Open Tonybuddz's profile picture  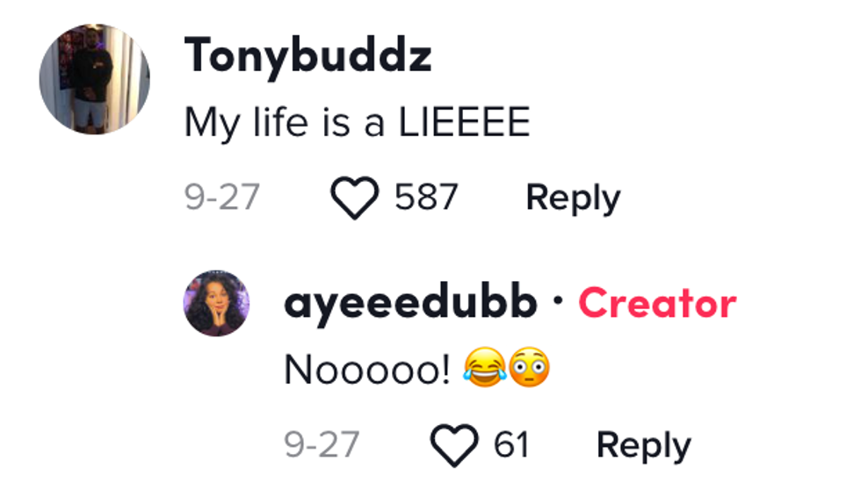[94, 79]
